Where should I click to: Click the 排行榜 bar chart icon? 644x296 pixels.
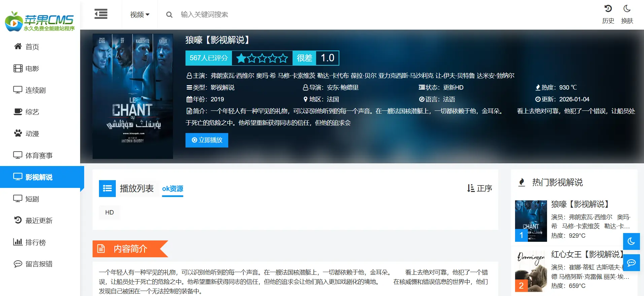[18, 242]
